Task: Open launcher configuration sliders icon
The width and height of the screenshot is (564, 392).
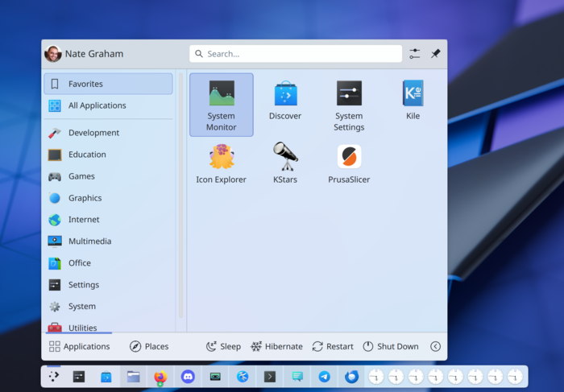Action: pyautogui.click(x=415, y=54)
